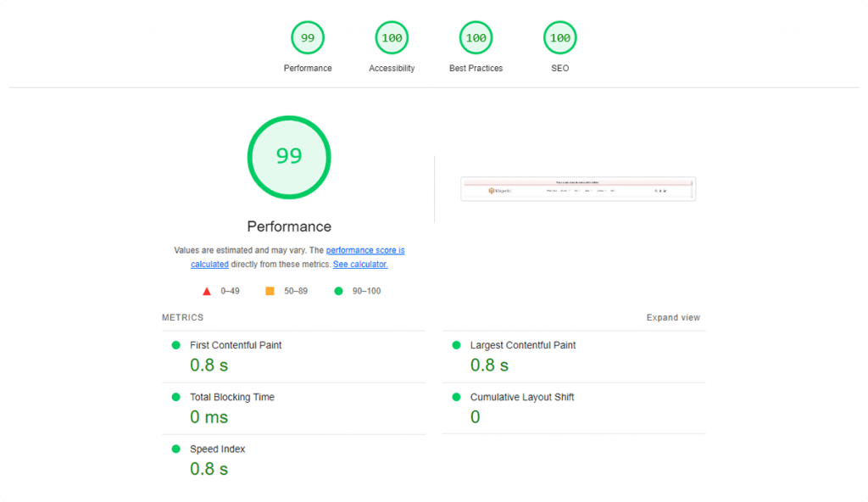Click the green dot beside Largest Contentful Paint
This screenshot has width=868, height=502.
click(x=456, y=344)
